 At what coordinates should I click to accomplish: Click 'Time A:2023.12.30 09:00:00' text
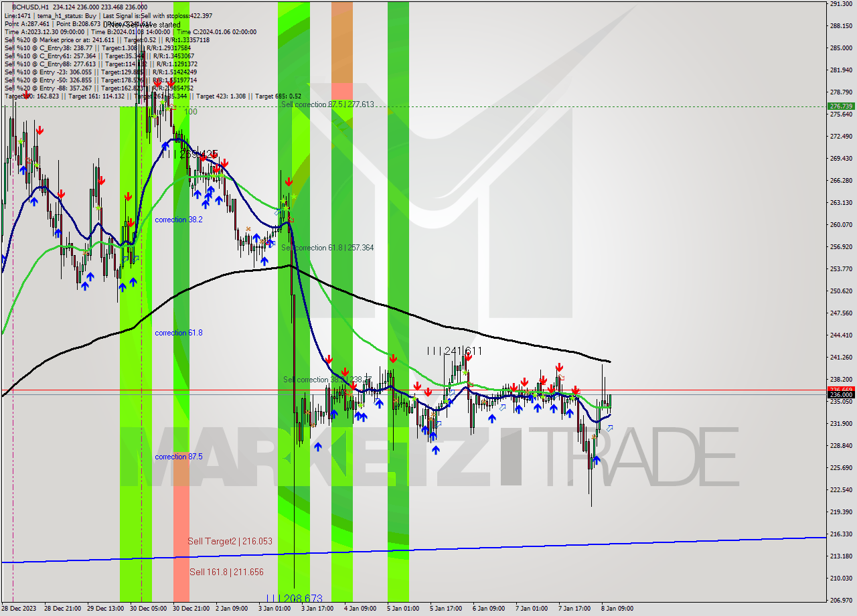[x=44, y=31]
